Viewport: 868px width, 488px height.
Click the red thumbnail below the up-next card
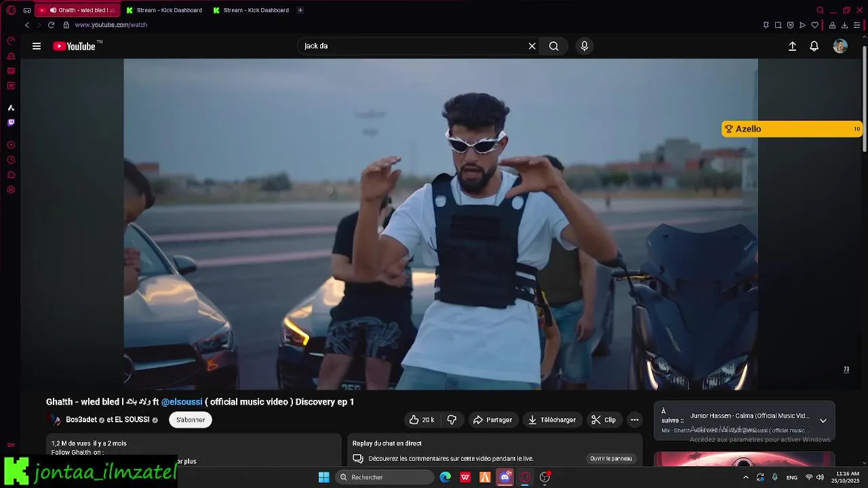744,459
